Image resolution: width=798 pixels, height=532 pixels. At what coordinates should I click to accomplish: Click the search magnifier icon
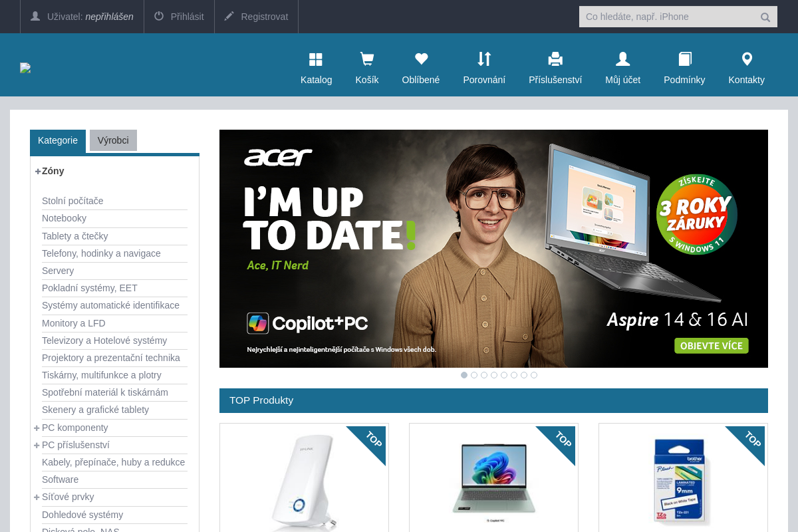pos(765,17)
